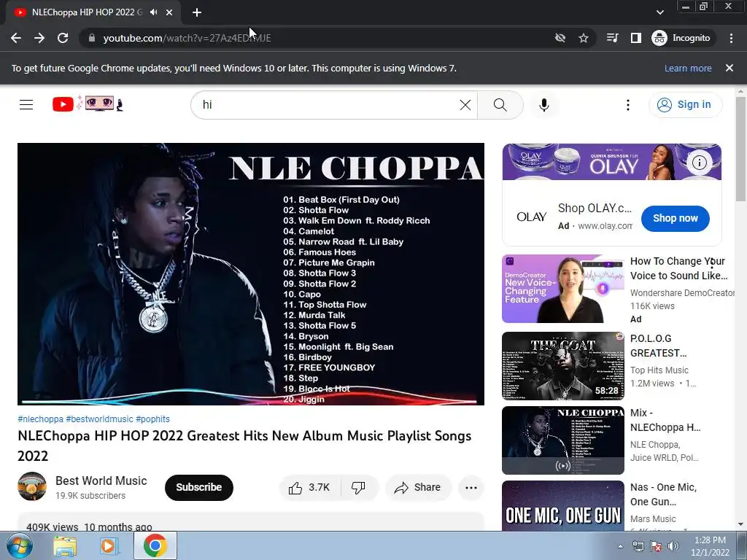747x560 pixels.
Task: Open the Windows Start menu
Action: 19,545
